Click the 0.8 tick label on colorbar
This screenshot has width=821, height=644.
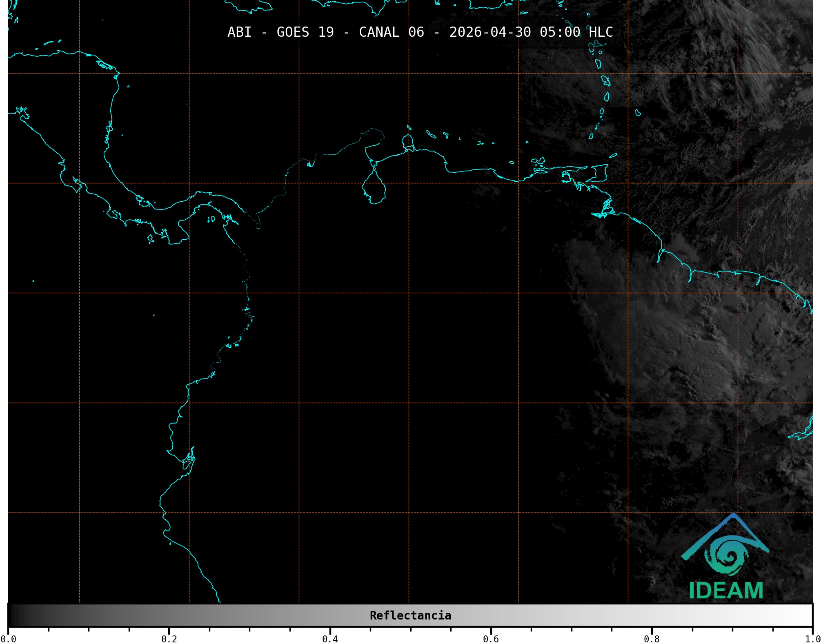click(x=652, y=639)
